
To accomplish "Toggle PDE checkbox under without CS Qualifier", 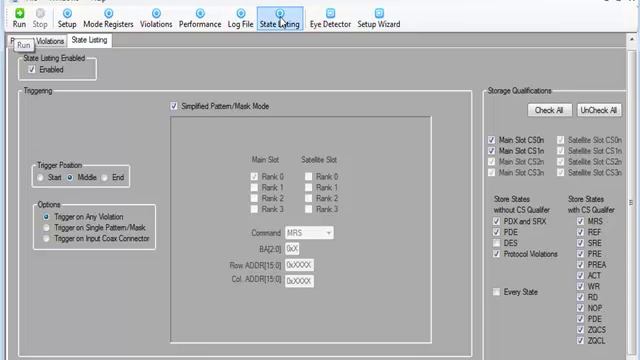I will [496, 232].
